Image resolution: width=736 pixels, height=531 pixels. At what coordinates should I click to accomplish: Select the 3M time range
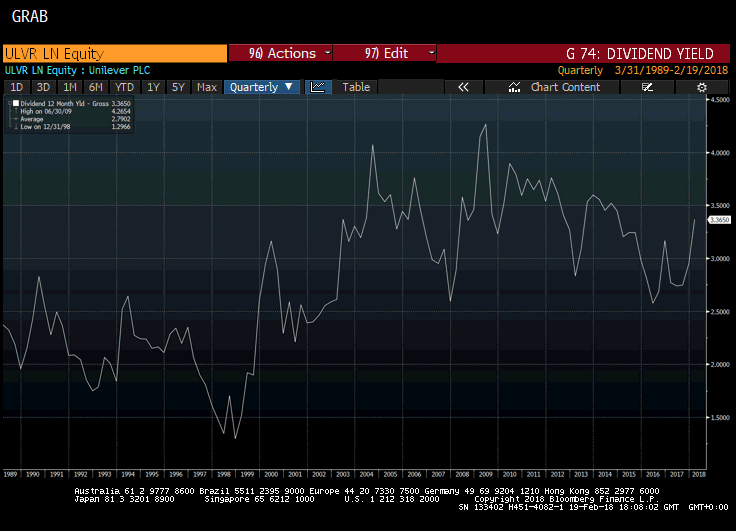[43, 87]
